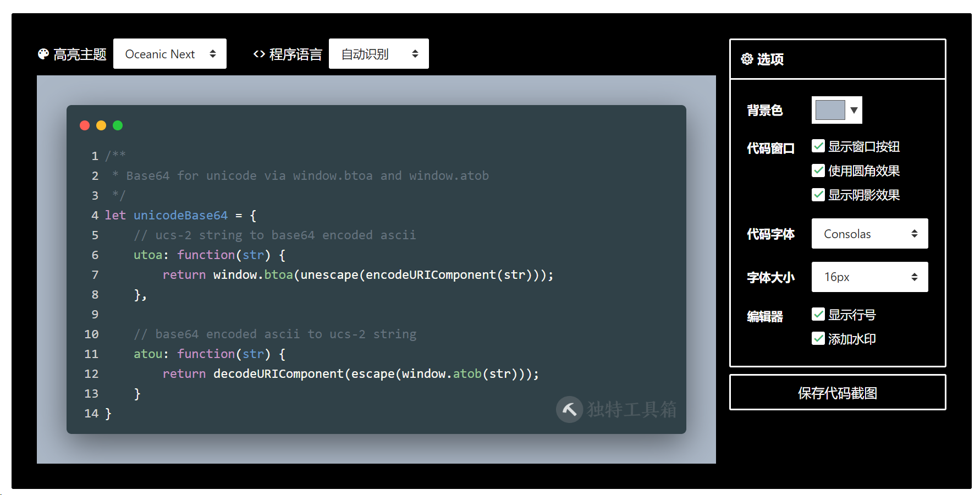This screenshot has height=495, width=980.
Task: Expand the background color picker arrow
Action: pyautogui.click(x=854, y=110)
